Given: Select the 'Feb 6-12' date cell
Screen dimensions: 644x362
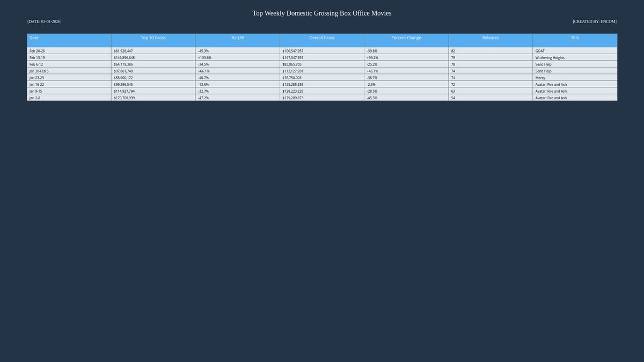Looking at the screenshot, I should 69,64.
